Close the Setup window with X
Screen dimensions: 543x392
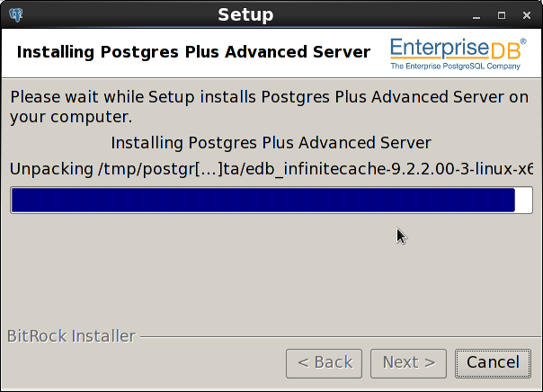527,15
